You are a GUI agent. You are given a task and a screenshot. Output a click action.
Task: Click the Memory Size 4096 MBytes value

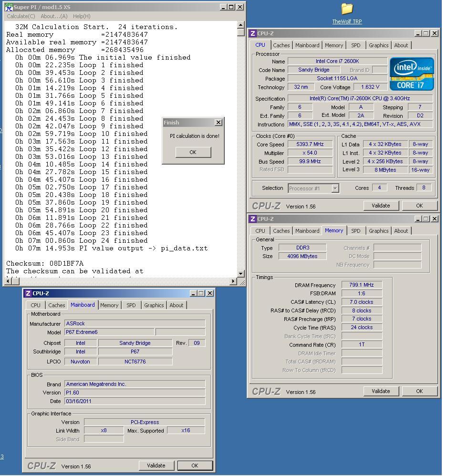(302, 256)
